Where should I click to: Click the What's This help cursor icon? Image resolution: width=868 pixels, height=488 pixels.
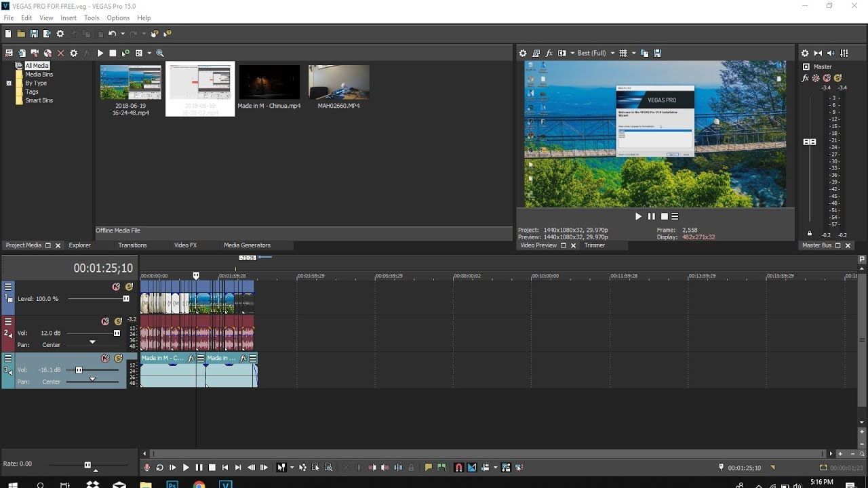167,33
